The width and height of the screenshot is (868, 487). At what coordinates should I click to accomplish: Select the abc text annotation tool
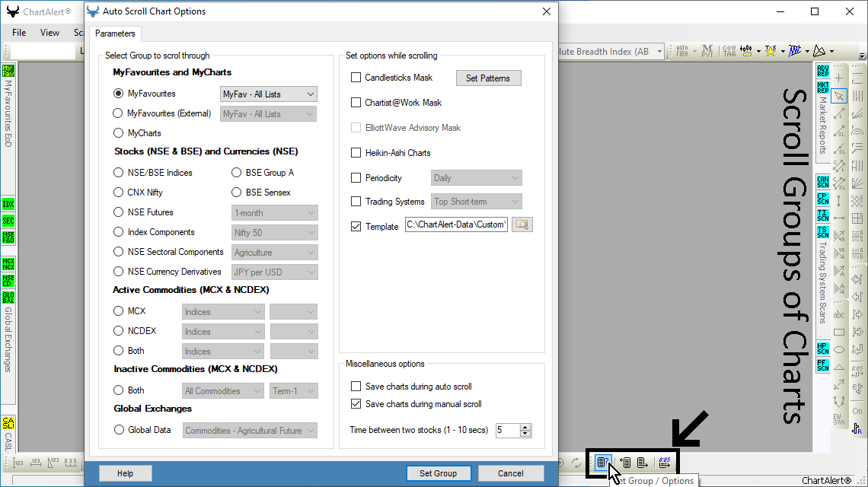pyautogui.click(x=839, y=315)
